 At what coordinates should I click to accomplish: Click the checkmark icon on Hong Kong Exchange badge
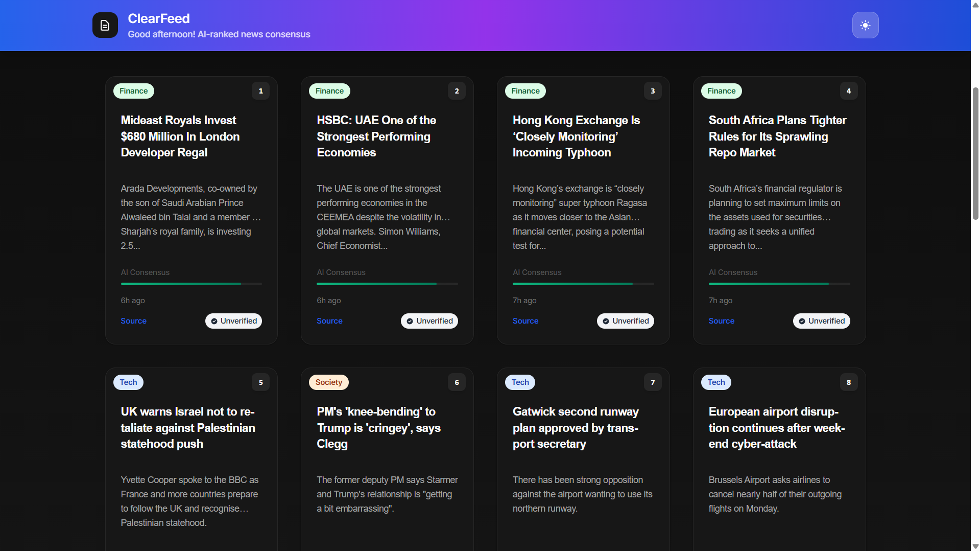(606, 321)
